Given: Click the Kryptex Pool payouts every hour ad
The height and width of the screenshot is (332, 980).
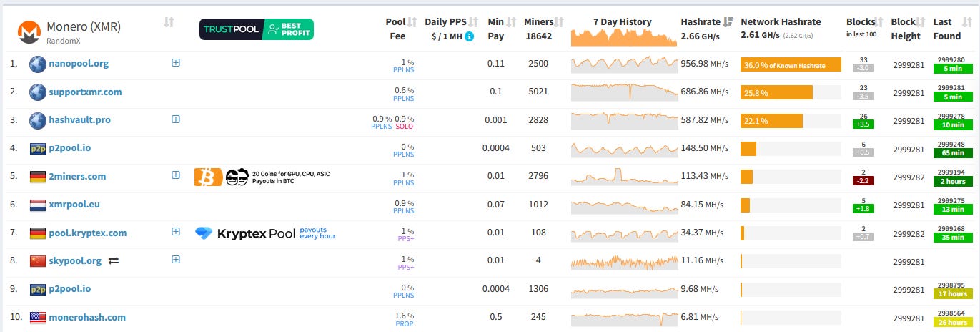Looking at the screenshot, I should pyautogui.click(x=265, y=233).
